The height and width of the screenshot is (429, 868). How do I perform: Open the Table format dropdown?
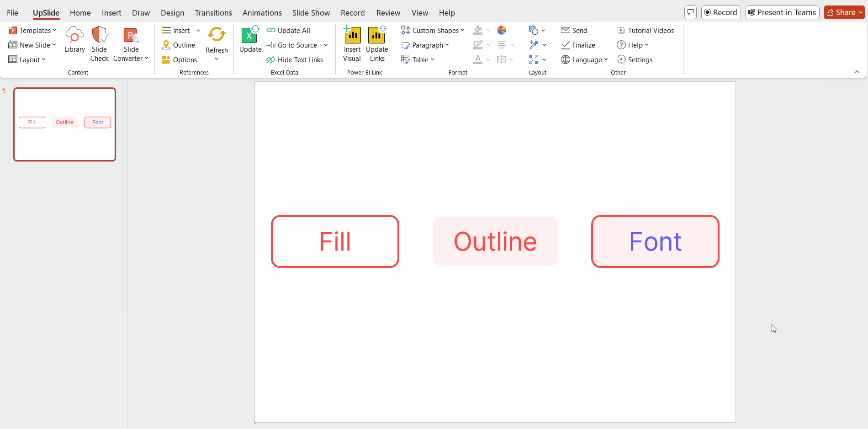(418, 59)
